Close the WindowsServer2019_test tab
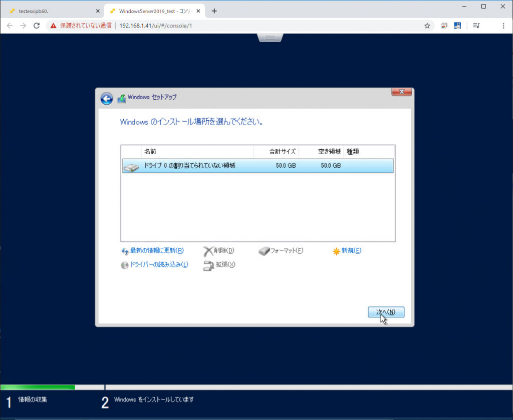This screenshot has height=420, width=513. [198, 11]
